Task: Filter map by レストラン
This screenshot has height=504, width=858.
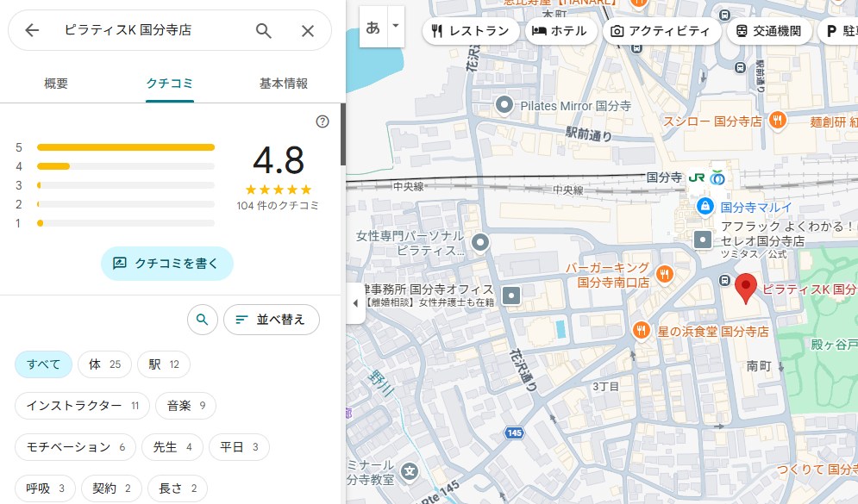Action: click(x=470, y=31)
